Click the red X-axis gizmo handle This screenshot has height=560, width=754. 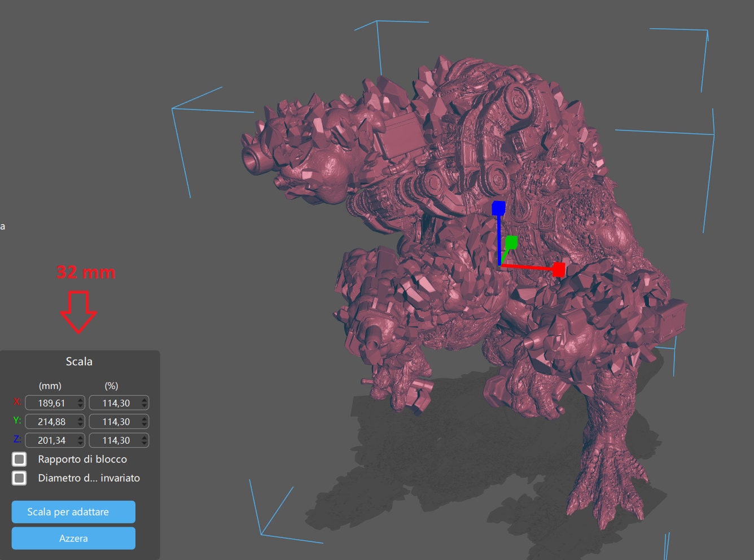coord(559,269)
